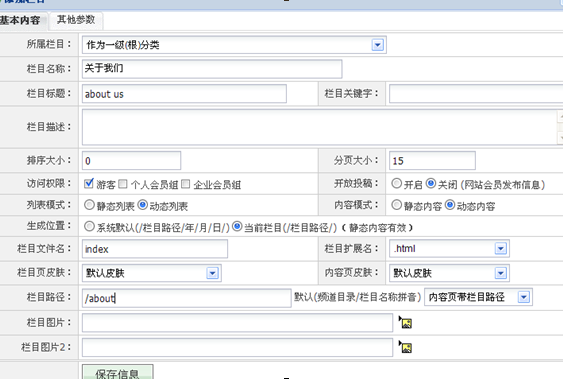
Task: Focus the 栏目名称 input field
Action: point(212,69)
